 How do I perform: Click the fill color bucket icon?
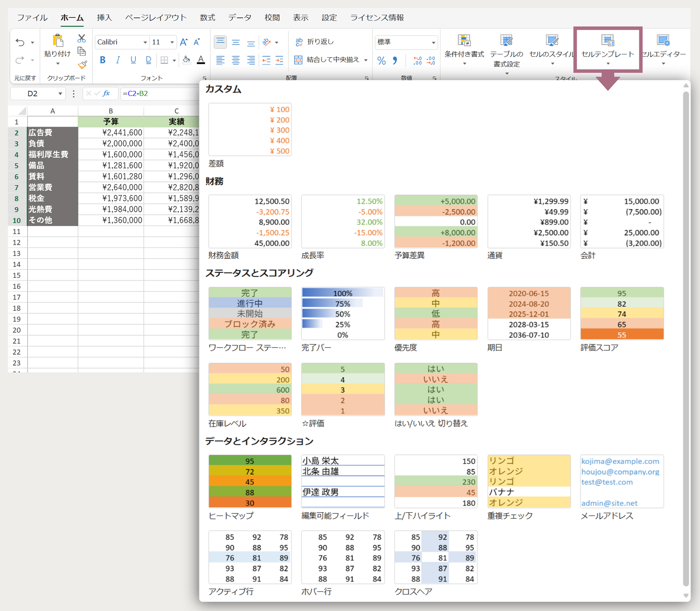(186, 60)
